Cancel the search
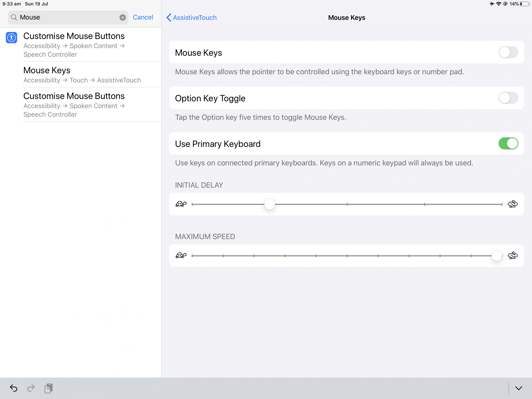This screenshot has height=399, width=532. tap(143, 17)
